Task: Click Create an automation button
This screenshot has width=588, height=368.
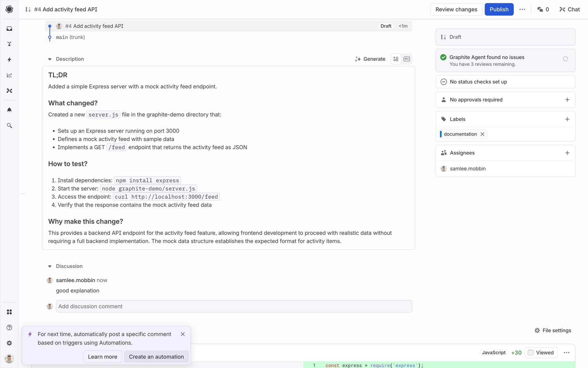Action: (156, 357)
